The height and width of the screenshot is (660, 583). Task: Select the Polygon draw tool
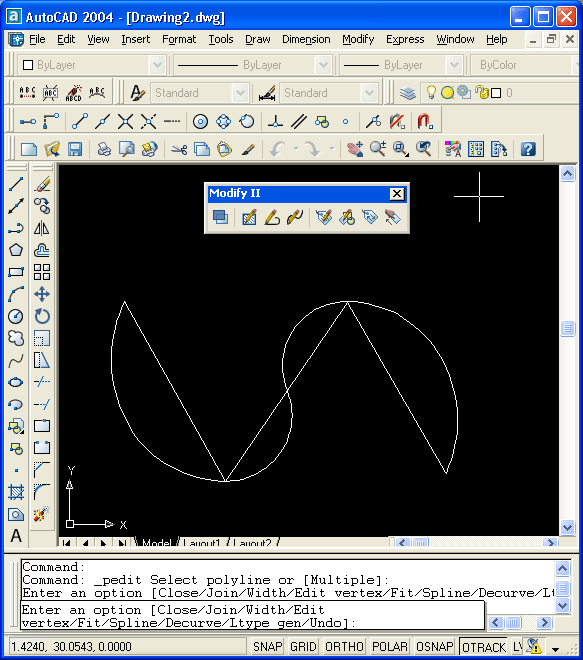(x=16, y=250)
